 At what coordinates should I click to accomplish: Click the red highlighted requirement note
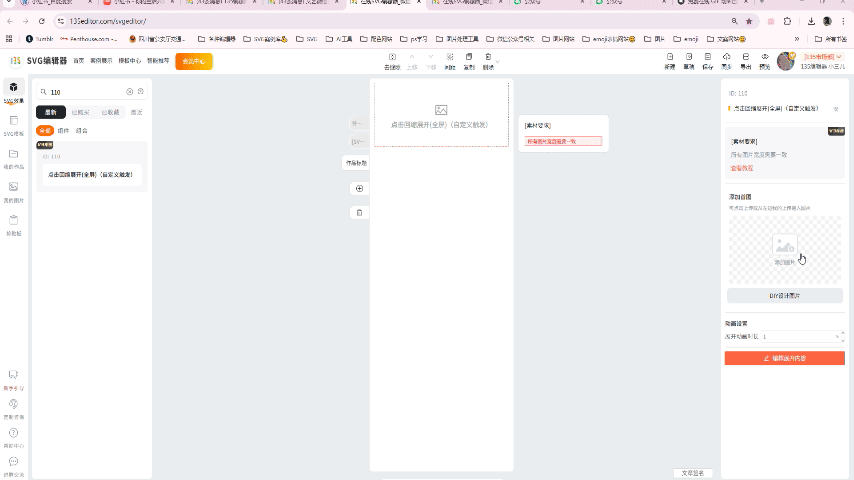tap(563, 142)
